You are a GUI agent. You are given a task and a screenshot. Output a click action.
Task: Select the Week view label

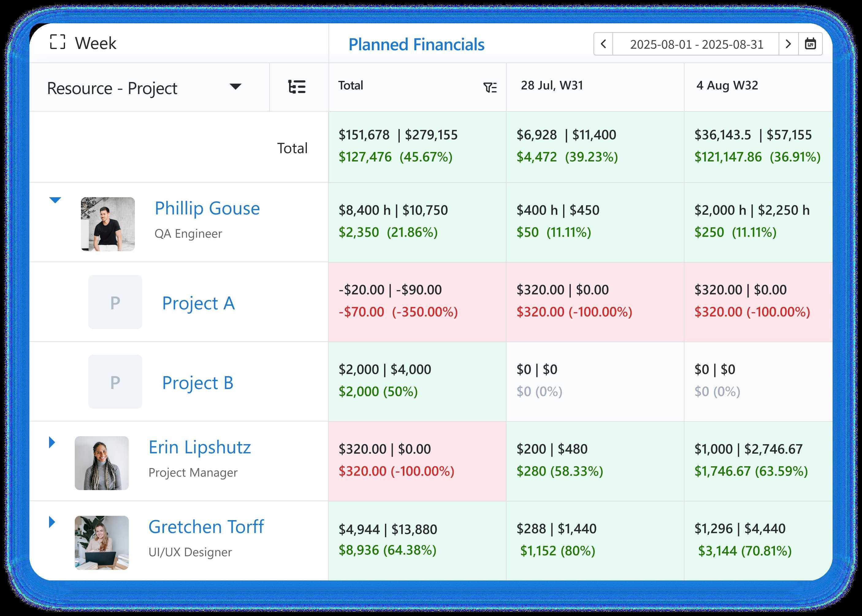pos(95,43)
